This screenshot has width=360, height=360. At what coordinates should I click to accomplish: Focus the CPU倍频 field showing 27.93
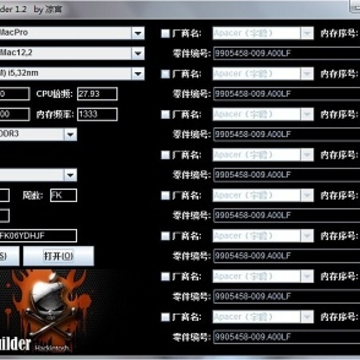pos(97,94)
